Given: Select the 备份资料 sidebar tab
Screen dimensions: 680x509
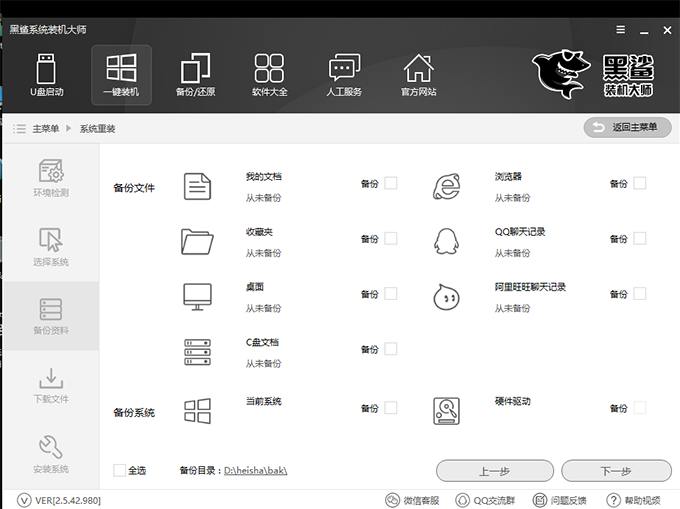Looking at the screenshot, I should click(51, 316).
